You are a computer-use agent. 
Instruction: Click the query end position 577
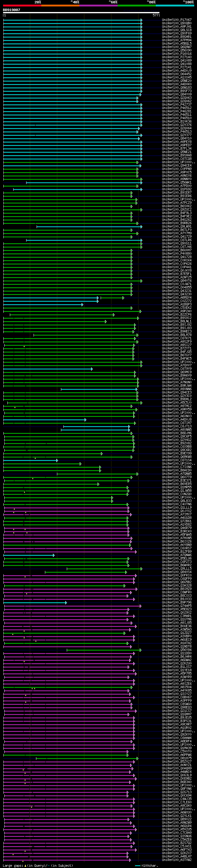click(155, 15)
